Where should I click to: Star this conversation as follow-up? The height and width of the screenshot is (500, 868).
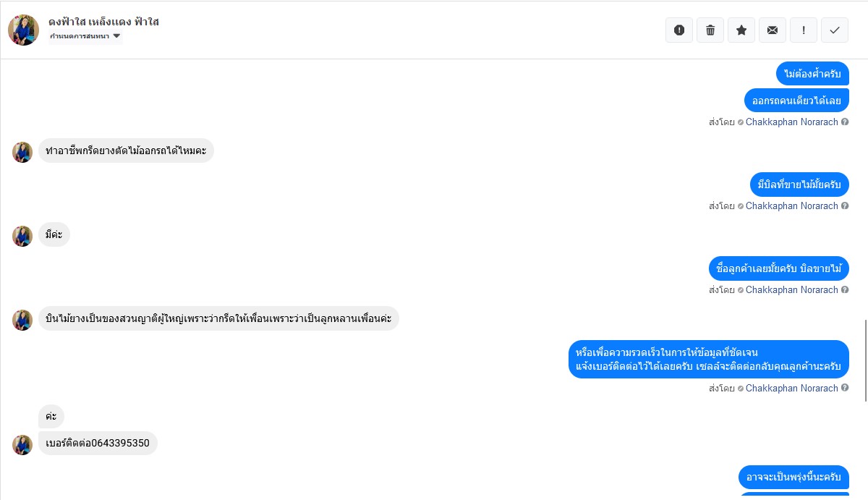741,30
